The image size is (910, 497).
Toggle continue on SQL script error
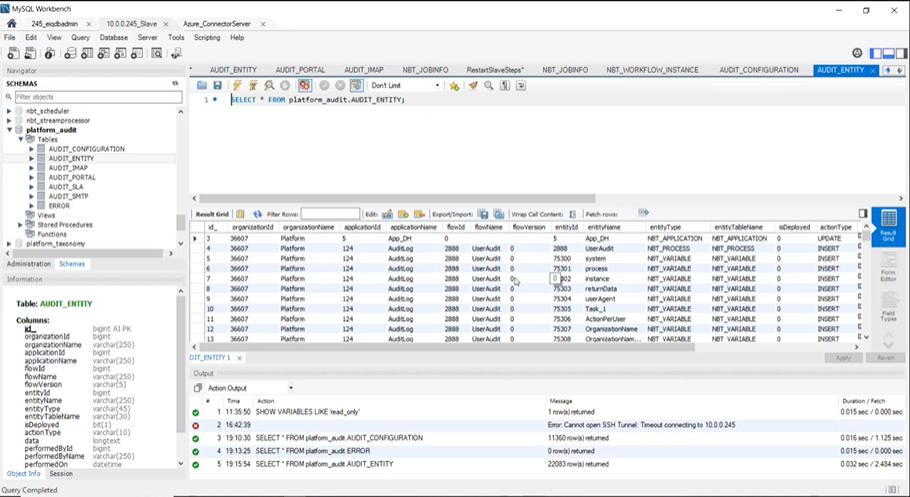point(305,85)
